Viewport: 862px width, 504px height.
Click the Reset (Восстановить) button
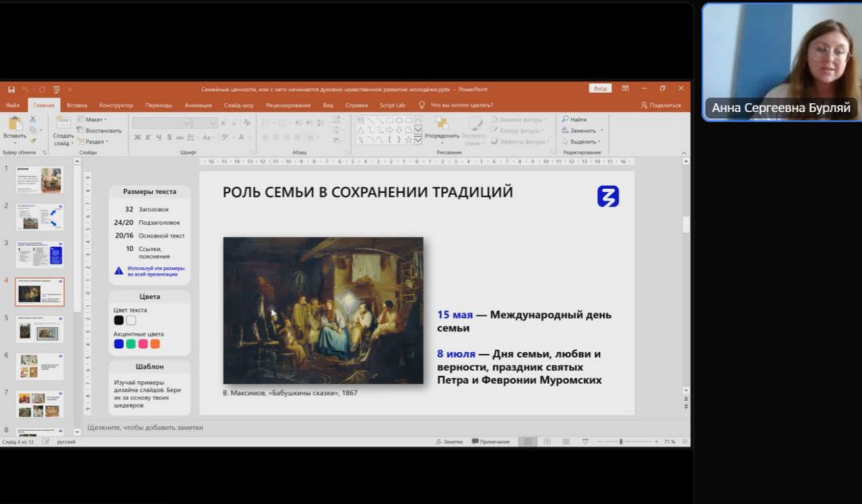pyautogui.click(x=99, y=130)
